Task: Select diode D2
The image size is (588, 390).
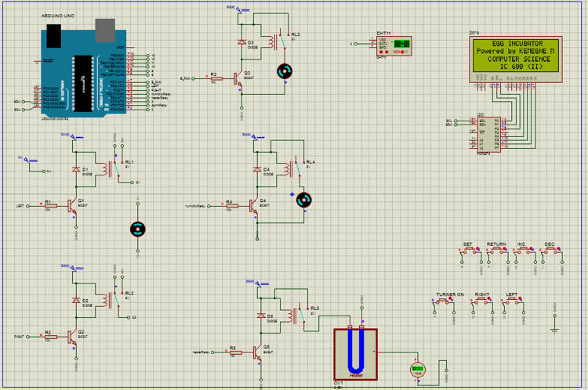Action: tap(76, 301)
